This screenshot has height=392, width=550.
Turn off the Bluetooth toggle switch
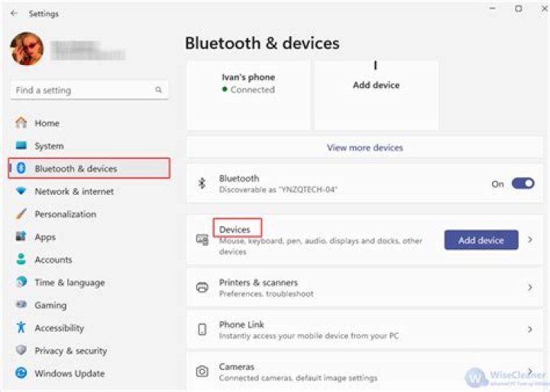coord(523,183)
